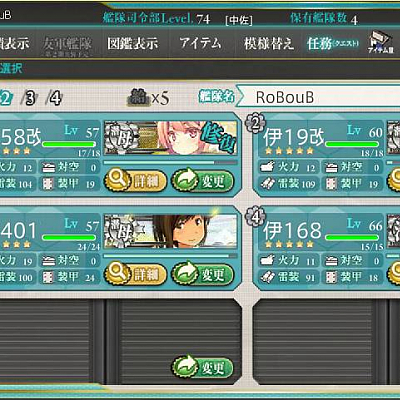This screenshot has width=400, height=400.
Task: Open the アイテム屋 shop icon
Action: (x=381, y=43)
